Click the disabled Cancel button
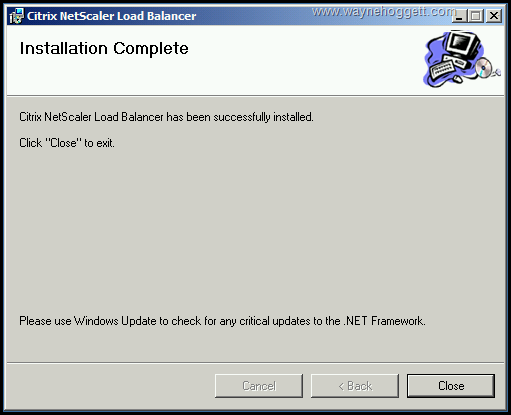The image size is (511, 415). click(x=259, y=386)
